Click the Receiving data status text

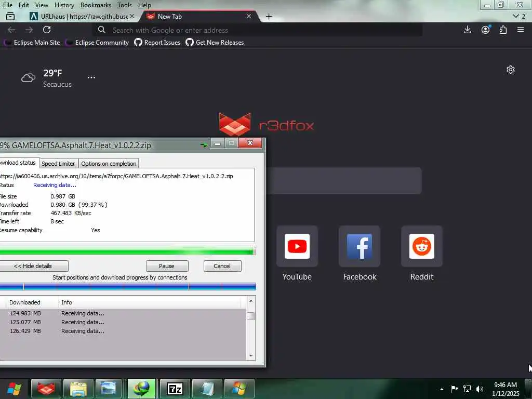point(55,185)
